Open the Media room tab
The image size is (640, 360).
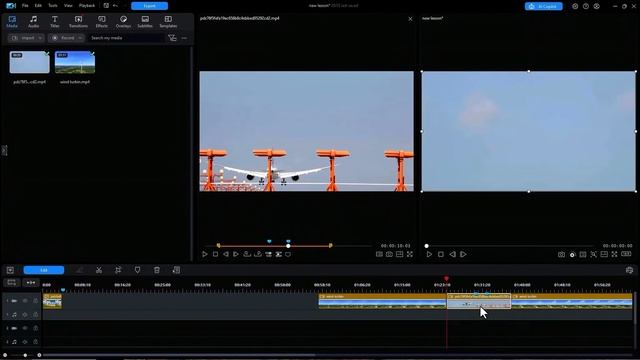click(12, 22)
